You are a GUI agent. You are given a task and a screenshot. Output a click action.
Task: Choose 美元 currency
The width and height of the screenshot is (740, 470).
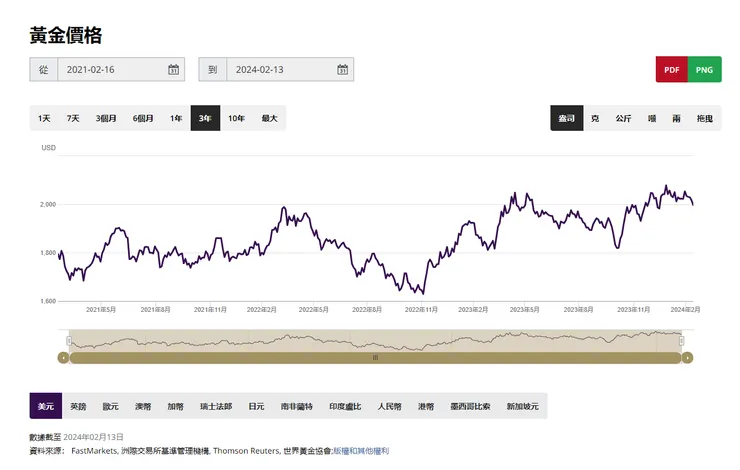tap(46, 406)
